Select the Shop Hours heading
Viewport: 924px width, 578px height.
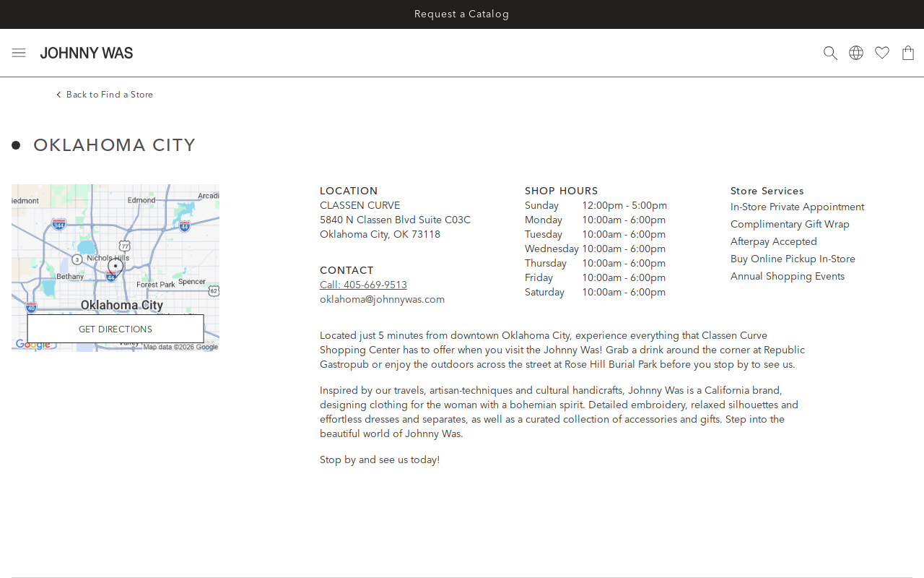[x=562, y=191]
